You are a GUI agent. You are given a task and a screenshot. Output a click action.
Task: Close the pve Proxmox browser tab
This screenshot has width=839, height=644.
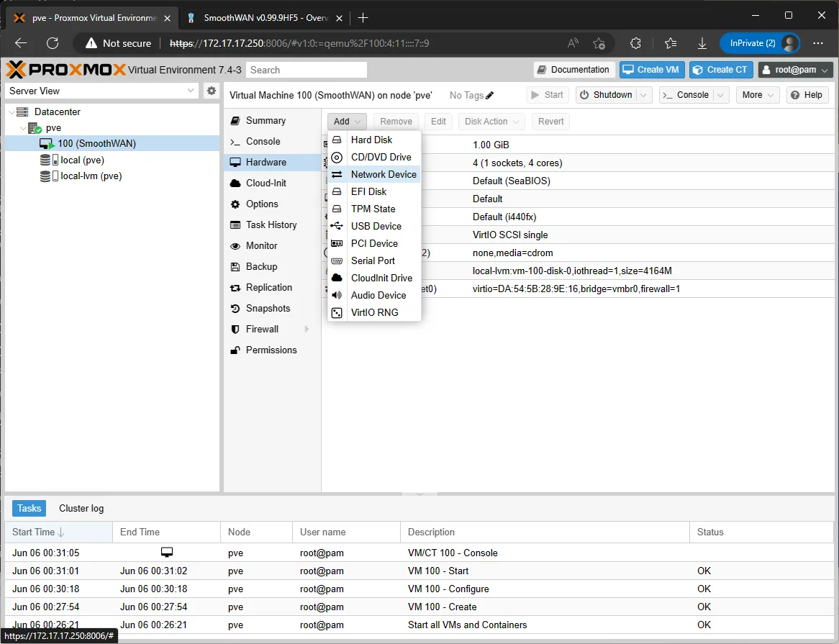(168, 18)
